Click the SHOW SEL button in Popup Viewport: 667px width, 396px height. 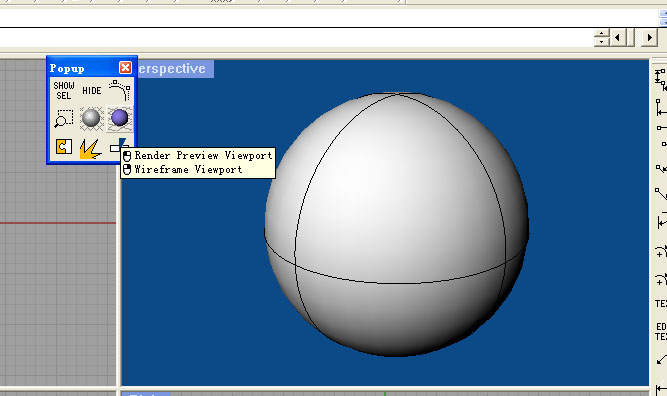pos(64,90)
